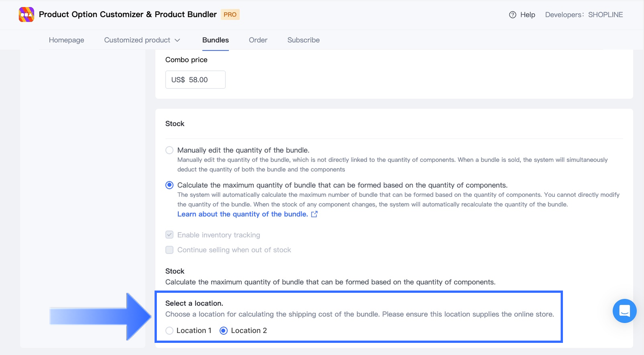Click the Product Option Customizer app logo
644x355 pixels.
(x=27, y=15)
